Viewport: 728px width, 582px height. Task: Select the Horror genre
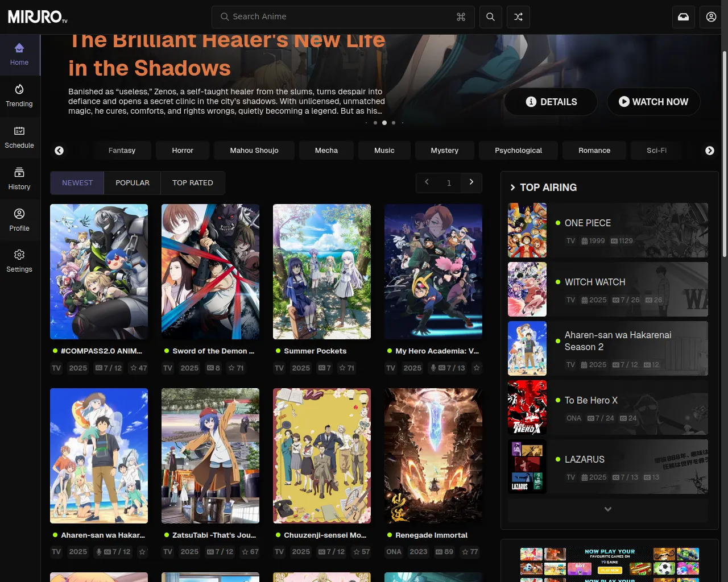(183, 151)
